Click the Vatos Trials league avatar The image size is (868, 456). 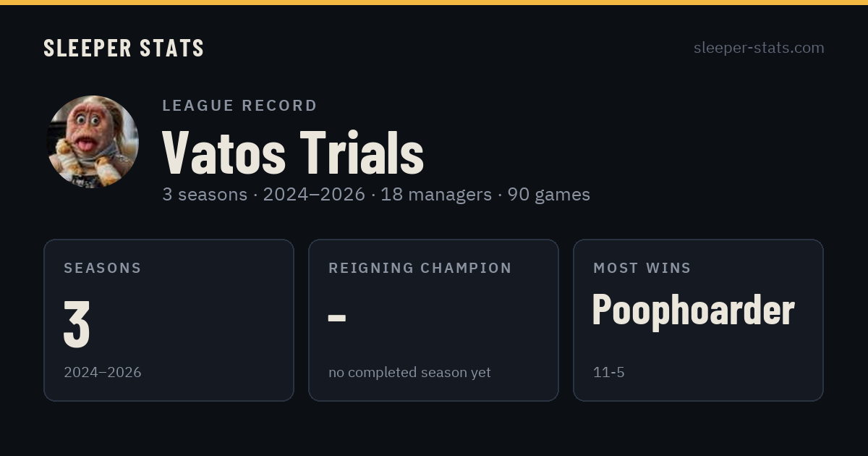coord(93,142)
